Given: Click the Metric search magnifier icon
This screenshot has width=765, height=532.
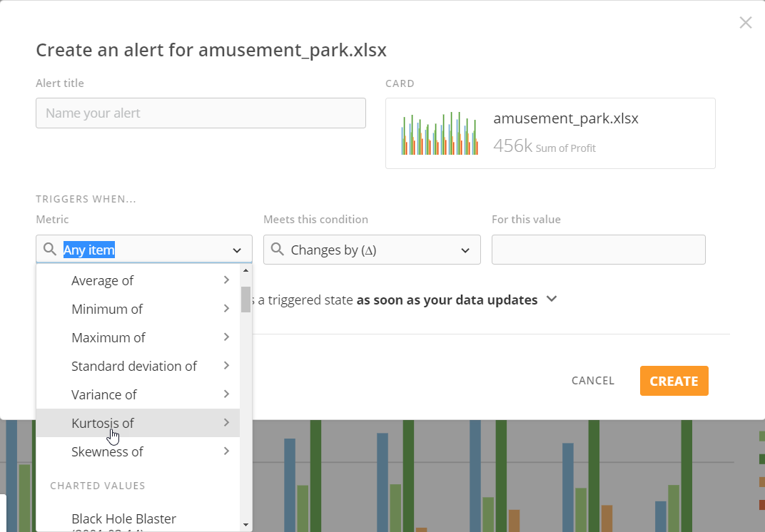Looking at the screenshot, I should click(49, 250).
